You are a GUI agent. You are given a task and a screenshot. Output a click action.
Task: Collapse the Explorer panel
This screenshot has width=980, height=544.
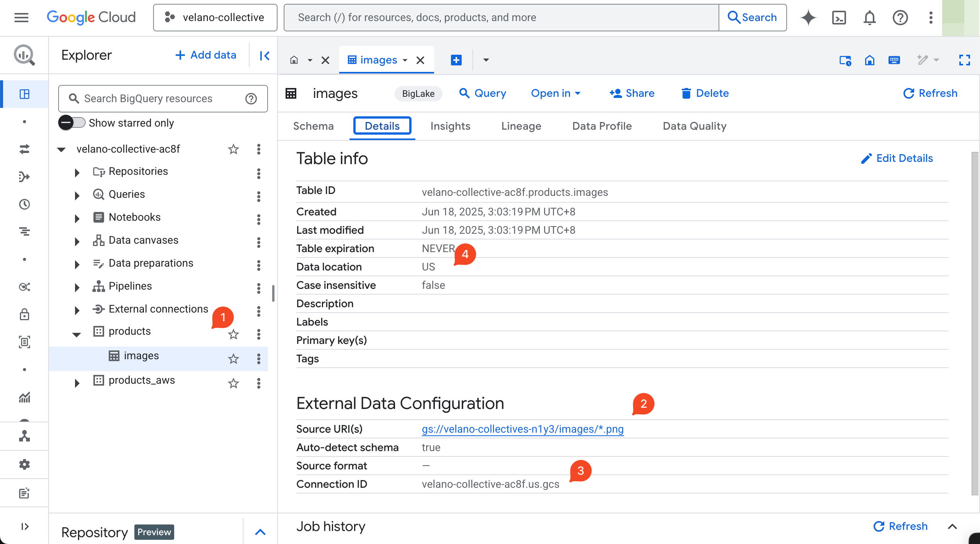click(x=264, y=56)
